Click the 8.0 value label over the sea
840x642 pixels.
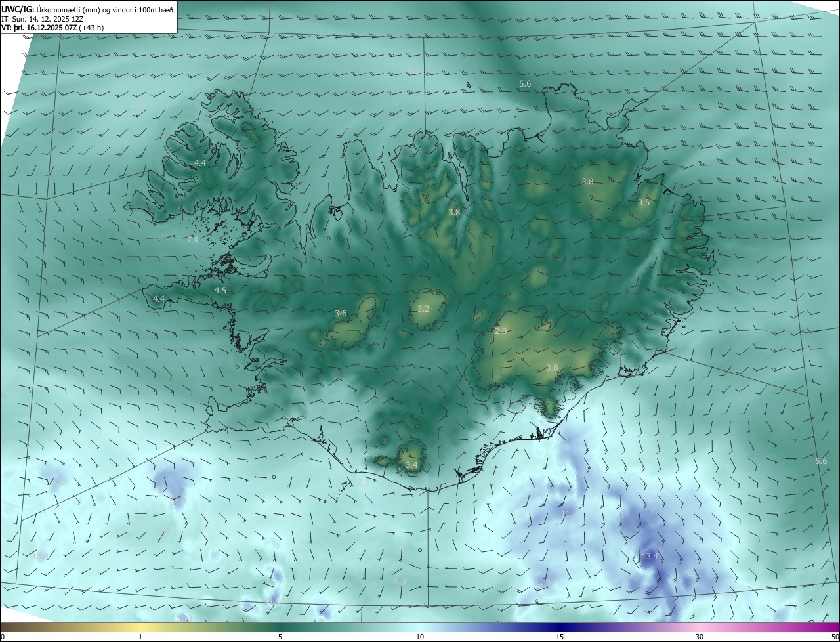pyautogui.click(x=400, y=582)
